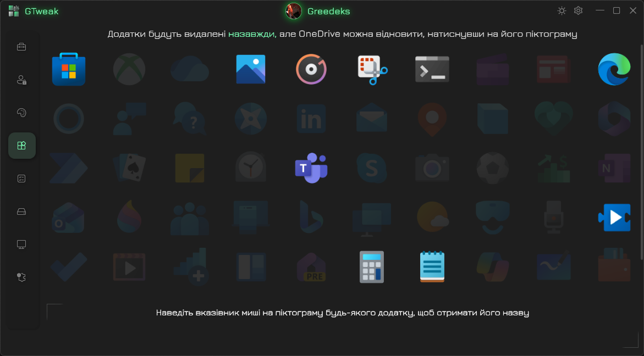Viewport: 644px width, 356px height.
Task: Open settings with the gear icon
Action: click(578, 11)
